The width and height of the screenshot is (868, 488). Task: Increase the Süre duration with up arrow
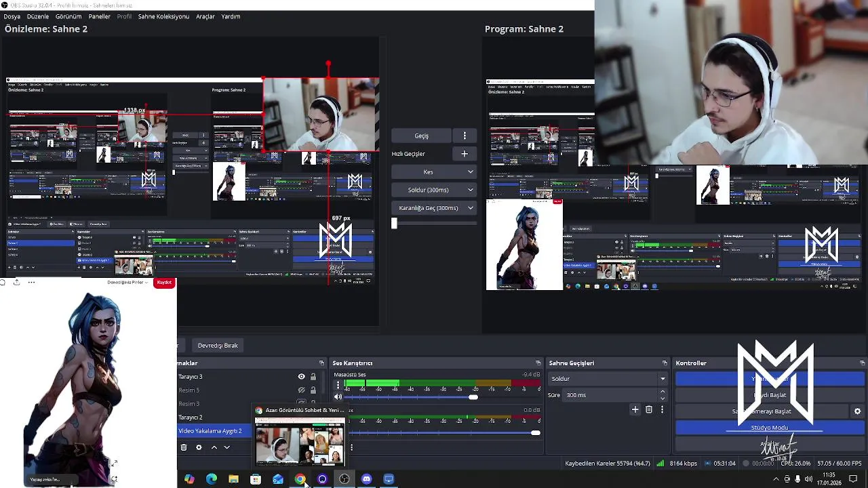[x=663, y=392]
